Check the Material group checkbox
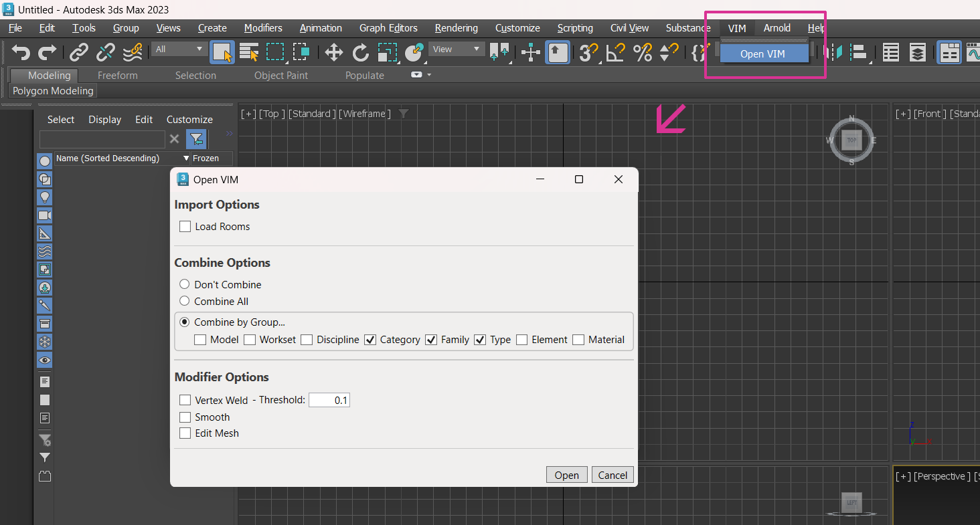The width and height of the screenshot is (980, 525). [x=578, y=340]
